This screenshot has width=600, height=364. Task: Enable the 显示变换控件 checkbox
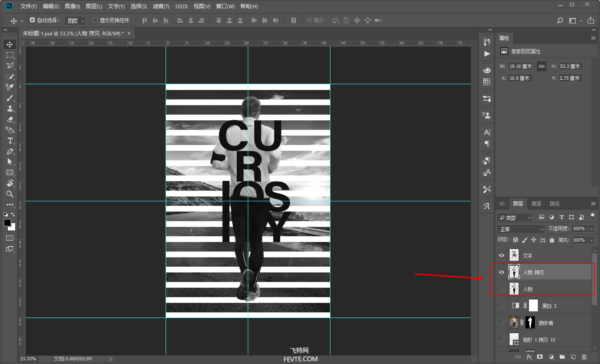click(95, 20)
